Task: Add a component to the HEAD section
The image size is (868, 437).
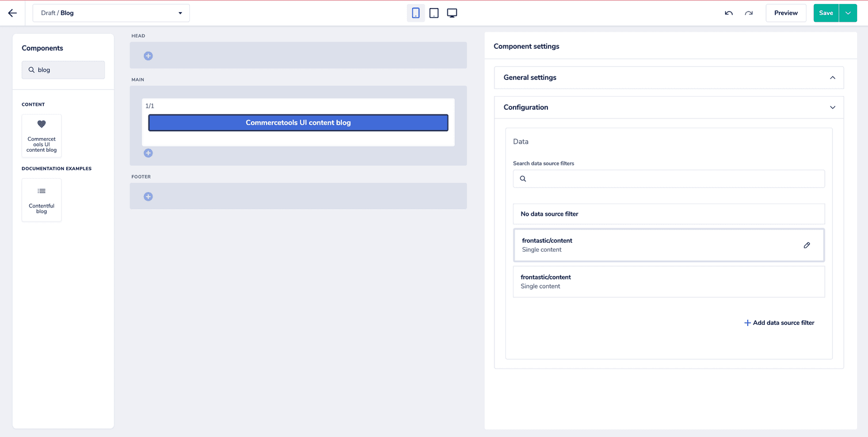Action: tap(148, 56)
